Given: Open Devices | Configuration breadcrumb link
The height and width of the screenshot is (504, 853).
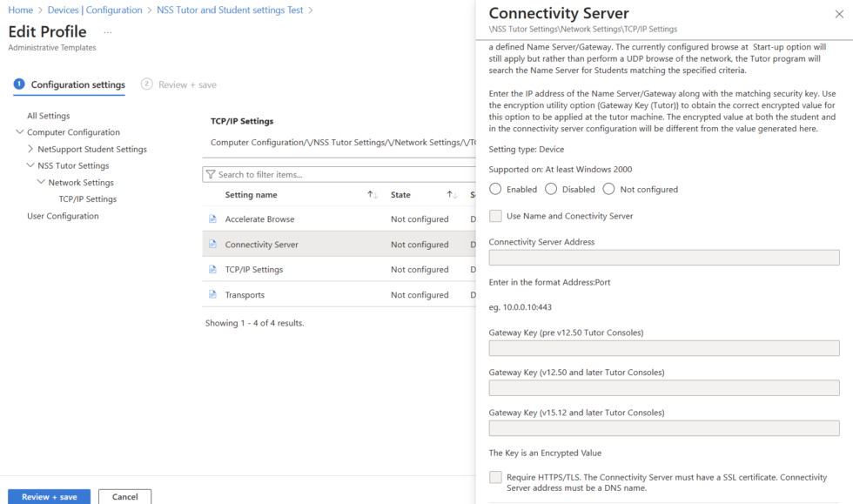Looking at the screenshot, I should 95,10.
